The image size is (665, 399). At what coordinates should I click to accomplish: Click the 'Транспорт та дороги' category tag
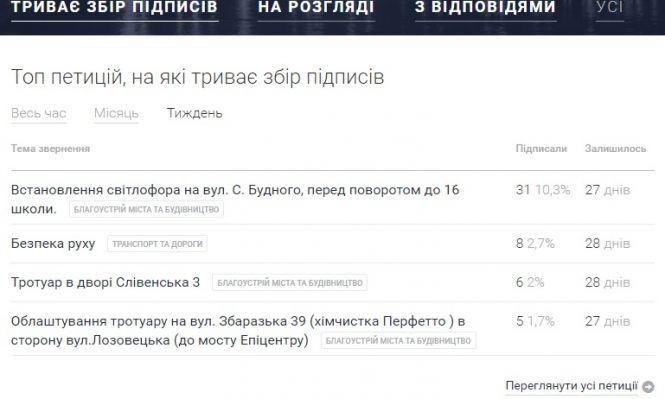[x=157, y=244]
